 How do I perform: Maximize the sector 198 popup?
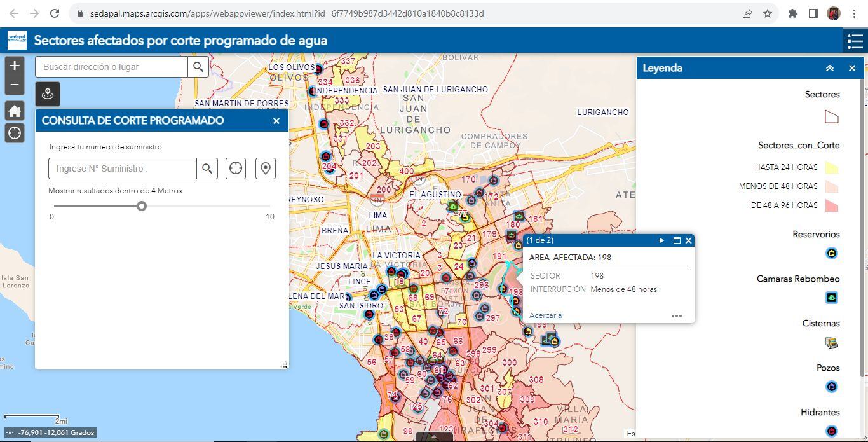click(677, 240)
